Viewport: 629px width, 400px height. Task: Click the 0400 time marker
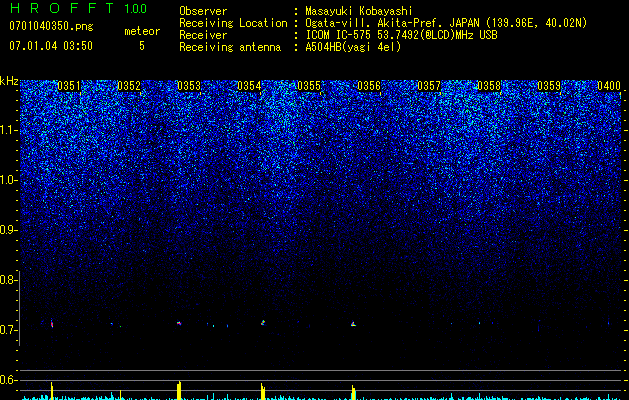[x=609, y=86]
